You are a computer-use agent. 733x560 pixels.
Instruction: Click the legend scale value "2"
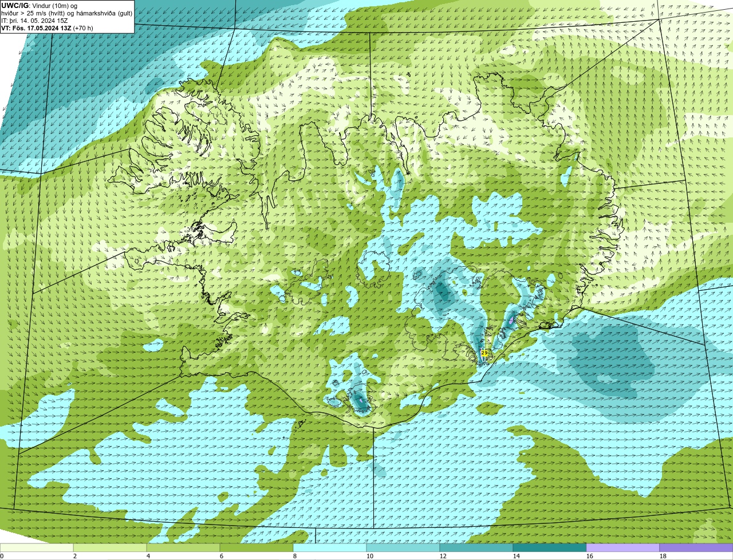[75, 556]
